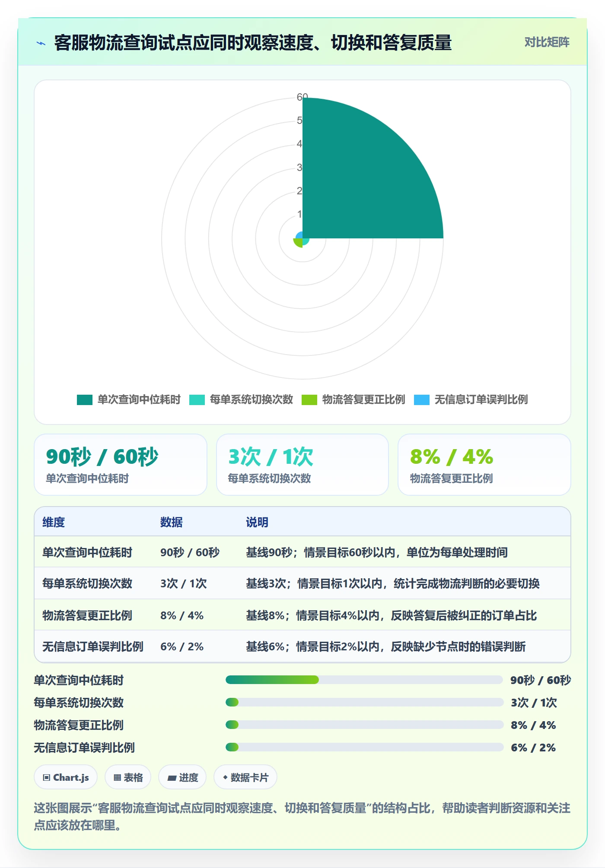Toggle the 无信息订单误判比例 legend item
The image size is (605, 868).
coord(471,399)
